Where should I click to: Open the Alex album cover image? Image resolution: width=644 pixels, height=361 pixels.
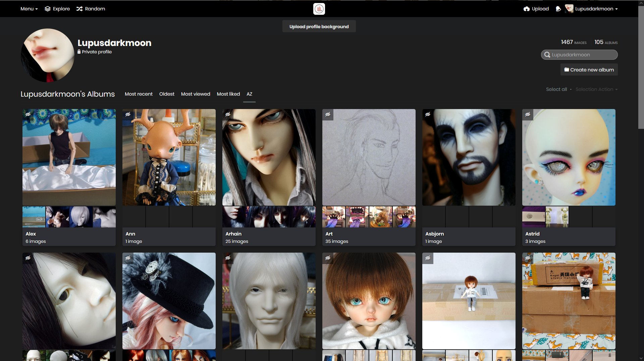(x=69, y=157)
